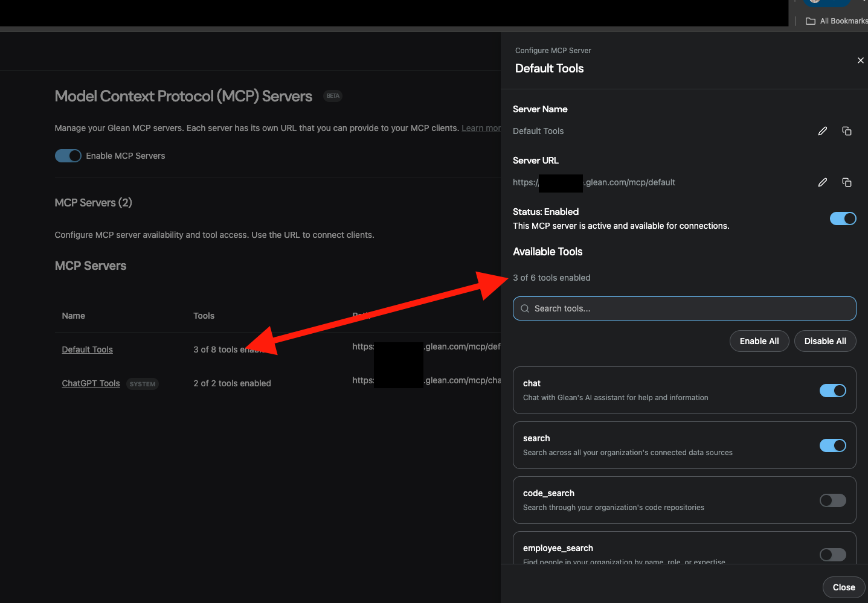Select '2 of 2 tools enabled' cell
The height and width of the screenshot is (603, 868).
pyautogui.click(x=232, y=383)
